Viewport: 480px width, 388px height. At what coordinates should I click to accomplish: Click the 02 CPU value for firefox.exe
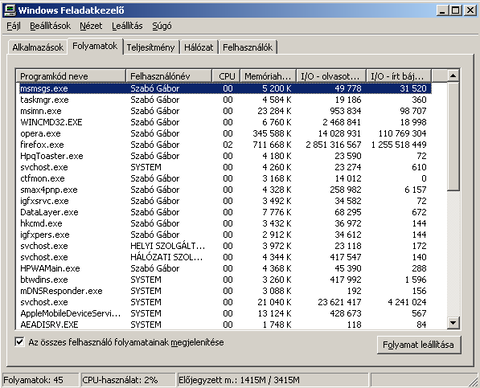pos(228,145)
